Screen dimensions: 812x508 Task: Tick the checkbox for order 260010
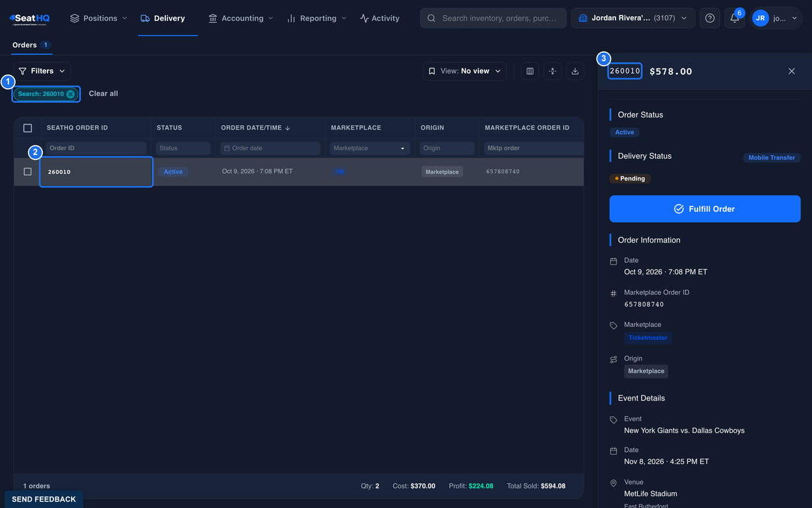(27, 172)
